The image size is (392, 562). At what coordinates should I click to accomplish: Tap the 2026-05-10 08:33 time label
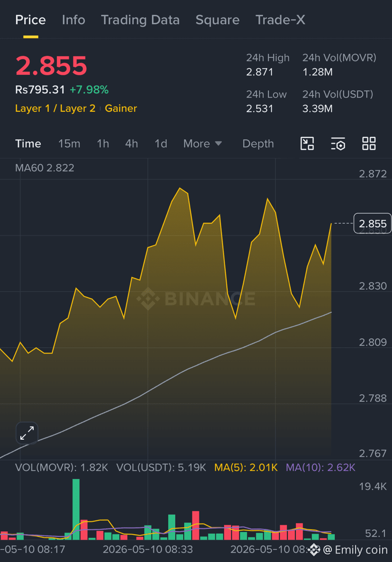pos(148,549)
